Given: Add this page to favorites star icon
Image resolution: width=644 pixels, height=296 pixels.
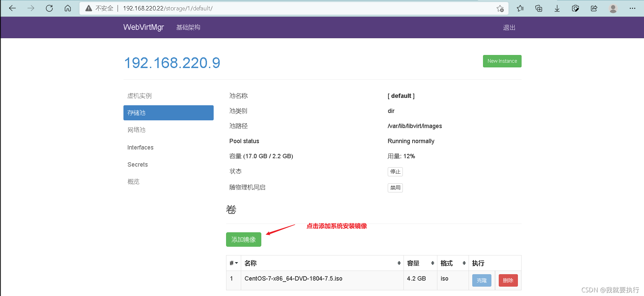Looking at the screenshot, I should [x=500, y=8].
